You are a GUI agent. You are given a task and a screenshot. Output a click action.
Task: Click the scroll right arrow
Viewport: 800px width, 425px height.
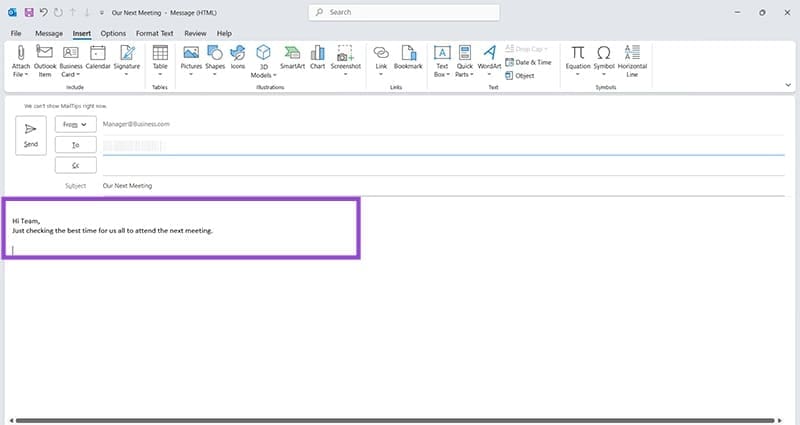point(780,421)
